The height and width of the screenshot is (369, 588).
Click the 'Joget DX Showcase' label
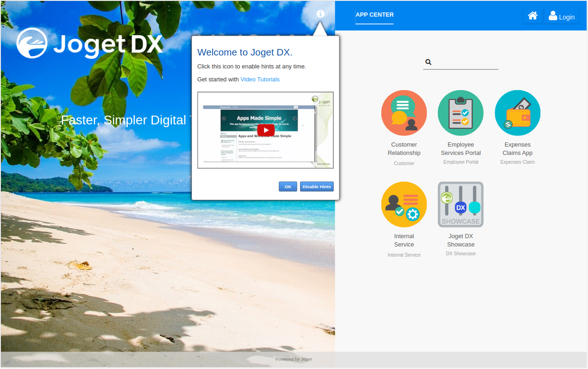coord(460,240)
